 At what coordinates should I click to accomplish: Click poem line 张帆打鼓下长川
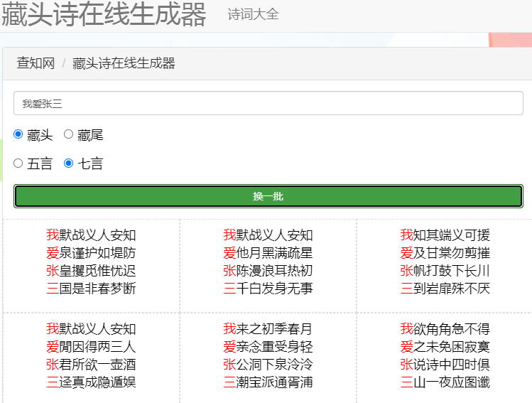click(445, 271)
